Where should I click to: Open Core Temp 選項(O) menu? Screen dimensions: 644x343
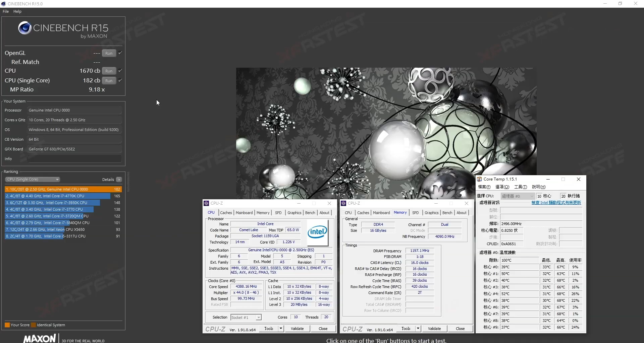tap(502, 187)
